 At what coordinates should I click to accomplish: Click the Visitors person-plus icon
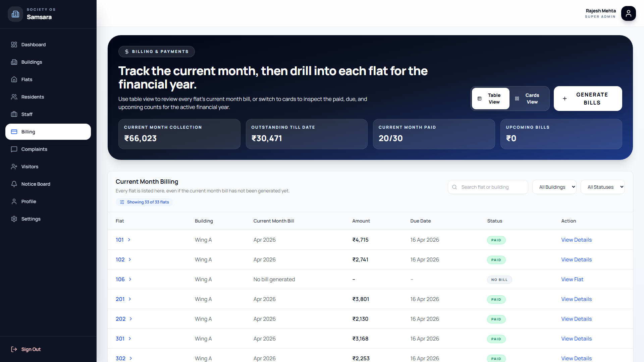(x=14, y=167)
